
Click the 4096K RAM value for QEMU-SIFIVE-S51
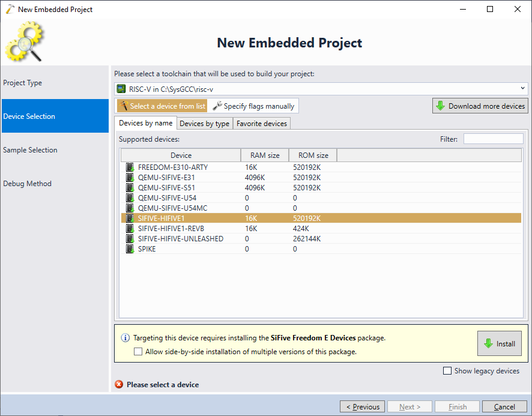coord(255,187)
